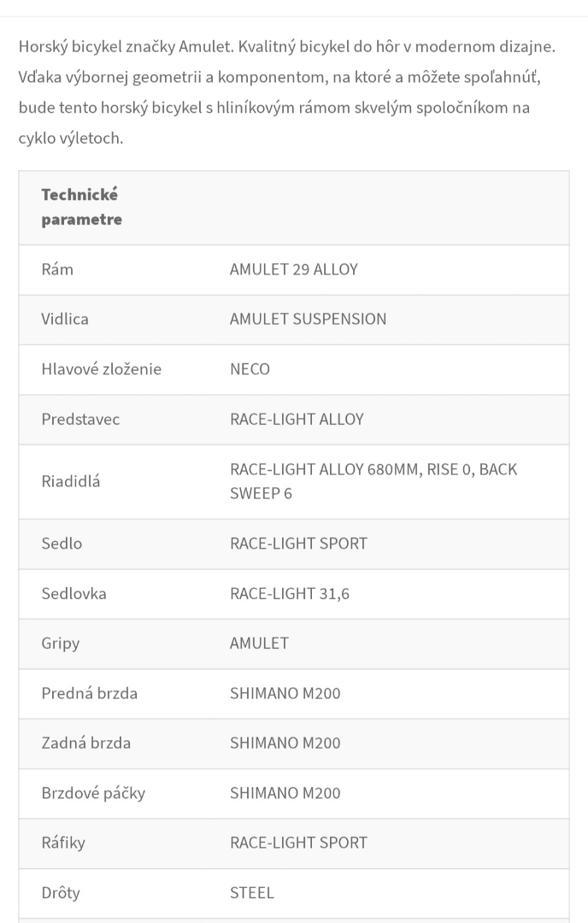Click the AMULET SUSPENSION value
The width and height of the screenshot is (588, 923).
click(308, 319)
